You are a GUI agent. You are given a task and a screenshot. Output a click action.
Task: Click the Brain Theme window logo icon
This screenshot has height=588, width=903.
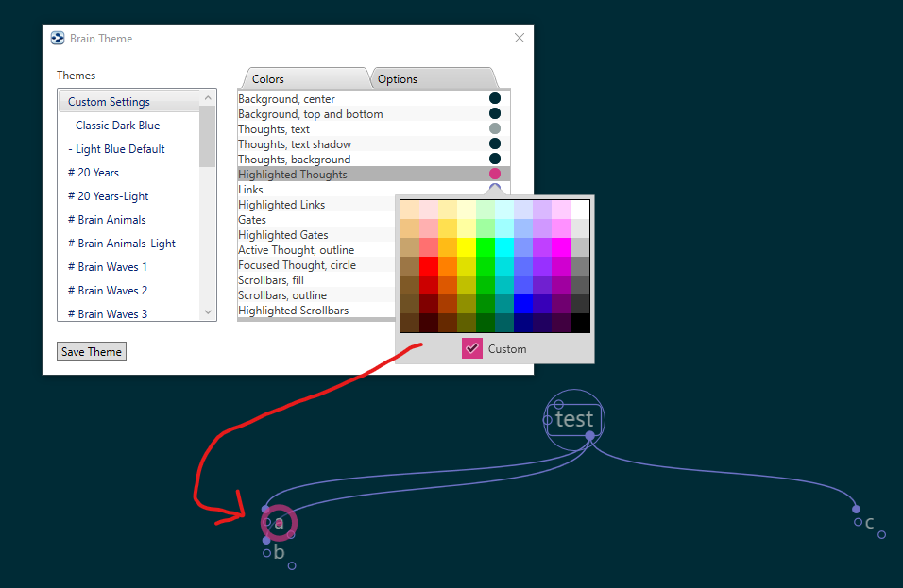tap(58, 39)
